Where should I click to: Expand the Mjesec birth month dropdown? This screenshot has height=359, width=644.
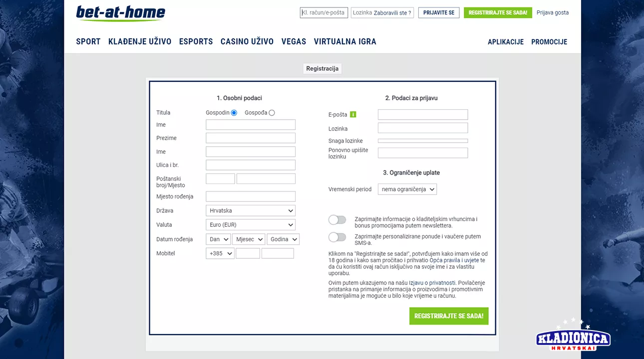coord(248,239)
